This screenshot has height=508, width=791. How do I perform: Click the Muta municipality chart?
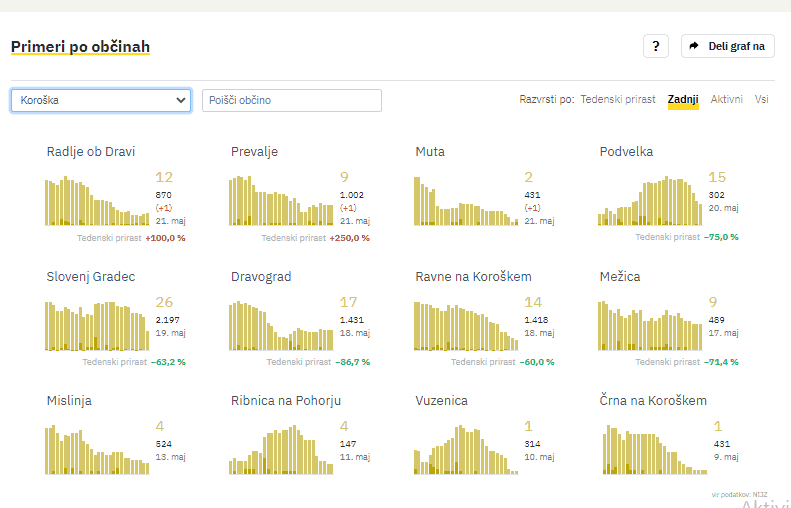click(x=465, y=201)
